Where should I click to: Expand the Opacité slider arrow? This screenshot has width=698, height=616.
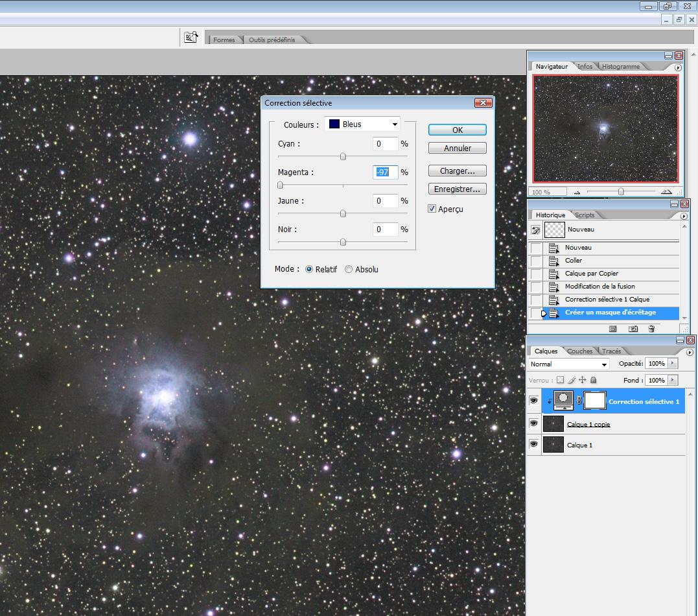[x=672, y=364]
